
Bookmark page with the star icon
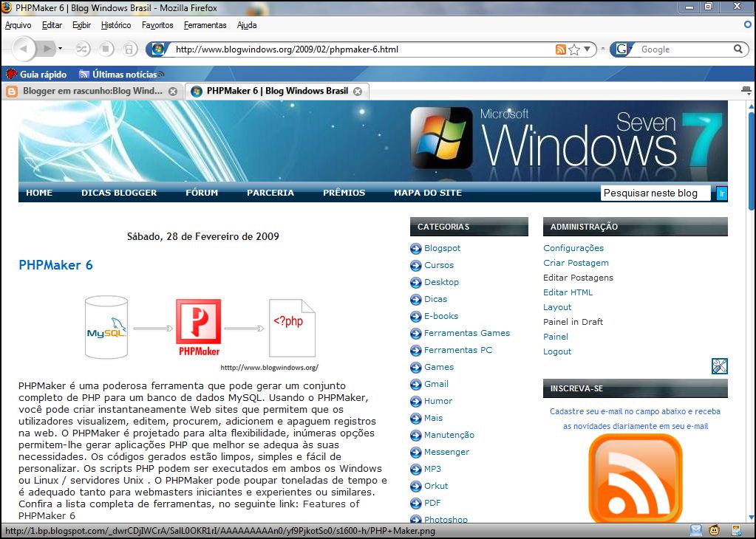click(573, 49)
